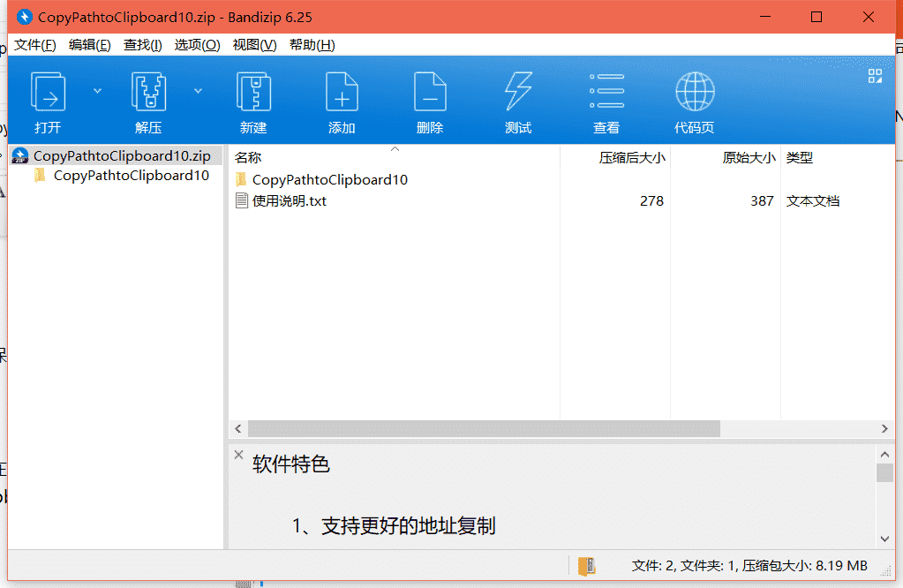This screenshot has width=903, height=588.
Task: Open the 文件(F) menu
Action: pyautogui.click(x=34, y=45)
